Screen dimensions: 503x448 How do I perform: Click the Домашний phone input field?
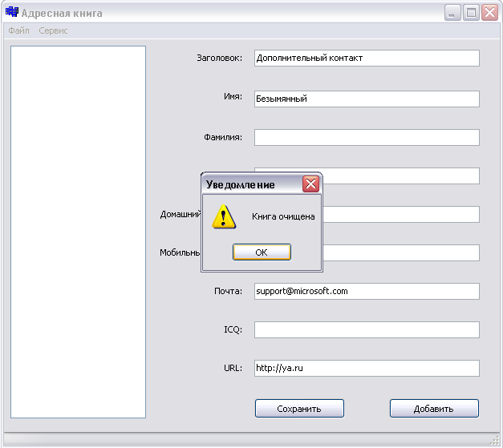(x=401, y=214)
